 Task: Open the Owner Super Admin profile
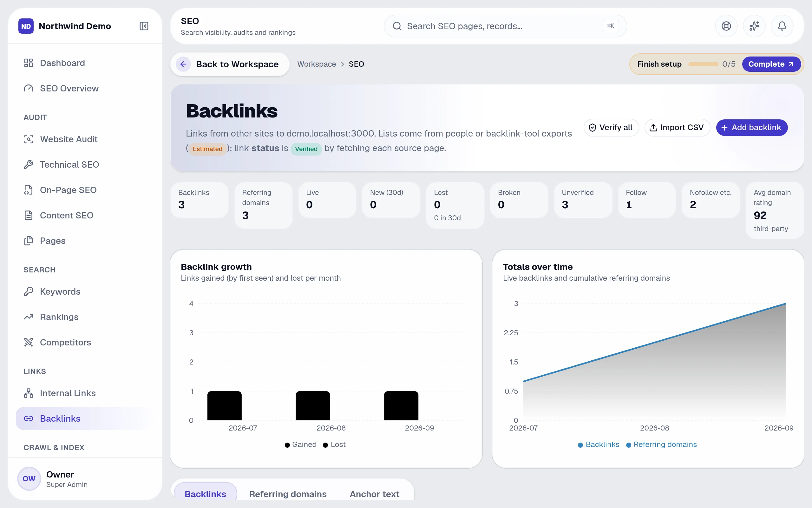85,479
